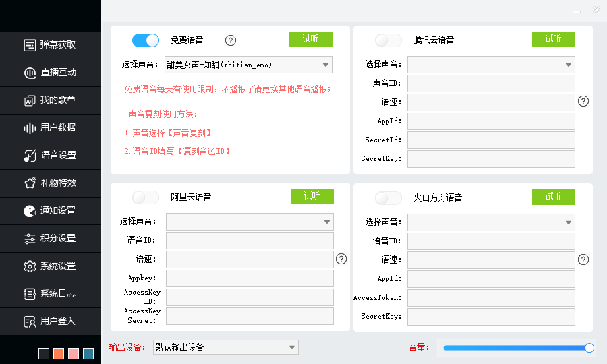
Task: Click the 我的歌单 music list icon
Action: (30, 100)
